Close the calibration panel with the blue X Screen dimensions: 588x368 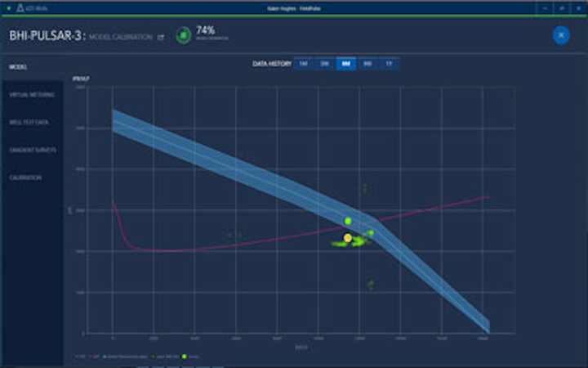tap(561, 35)
